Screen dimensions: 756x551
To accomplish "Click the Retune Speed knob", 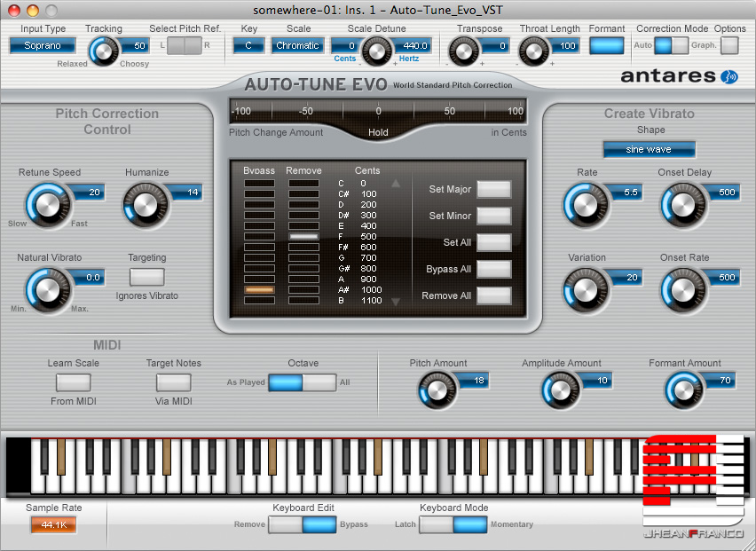I will point(48,205).
